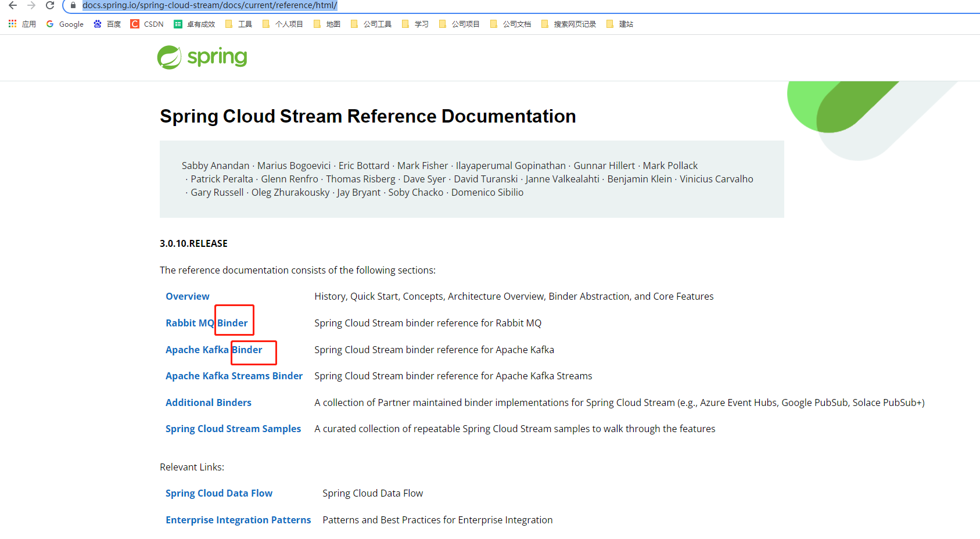Click the Apache Kafka Streams description text
980x539 pixels.
(453, 376)
